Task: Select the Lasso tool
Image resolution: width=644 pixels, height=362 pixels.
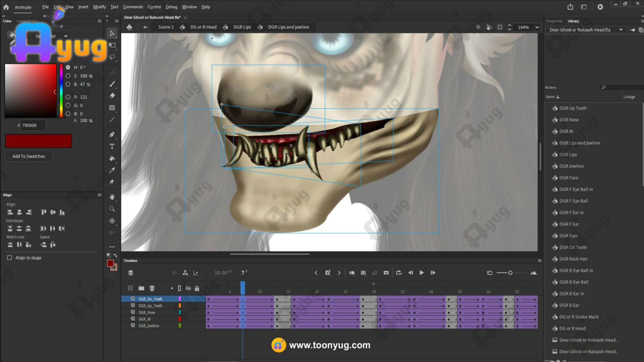Action: tap(112, 57)
